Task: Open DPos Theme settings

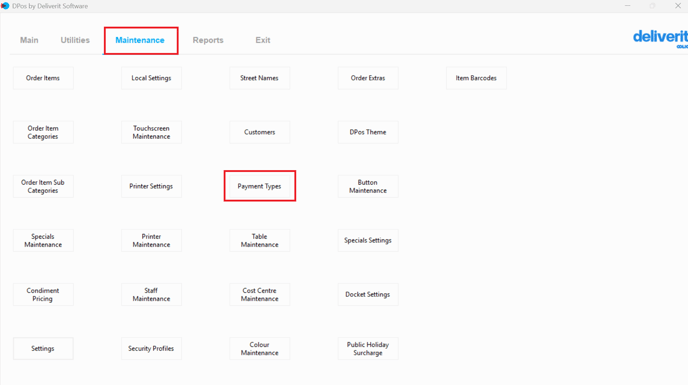Action: pyautogui.click(x=368, y=132)
